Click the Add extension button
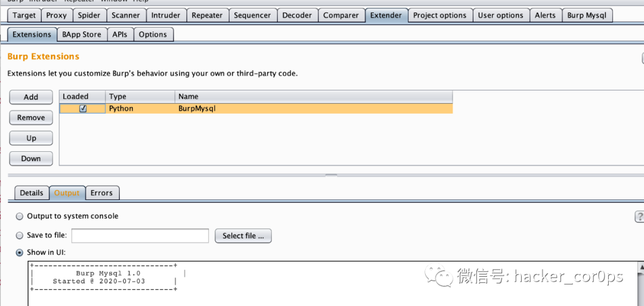The image size is (644, 306). click(31, 97)
